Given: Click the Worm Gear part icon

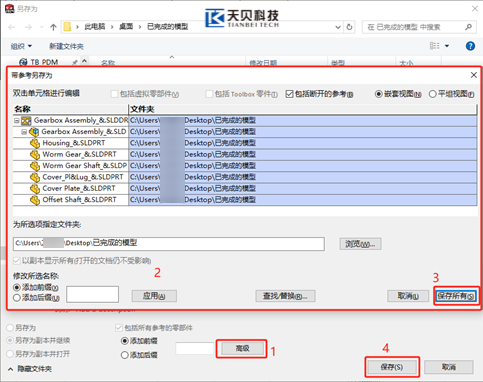Looking at the screenshot, I should pos(35,155).
